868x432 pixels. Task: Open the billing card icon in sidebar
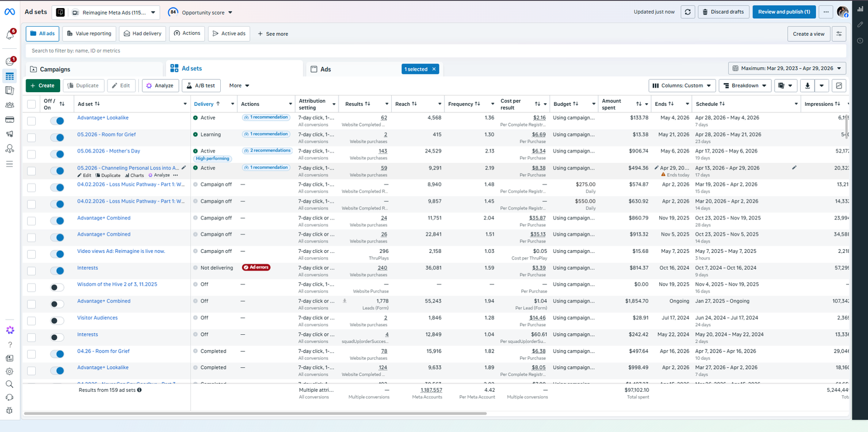click(10, 119)
